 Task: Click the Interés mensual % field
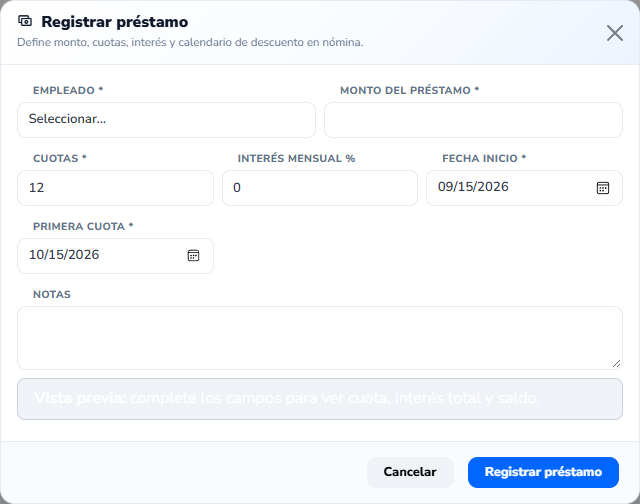click(320, 188)
